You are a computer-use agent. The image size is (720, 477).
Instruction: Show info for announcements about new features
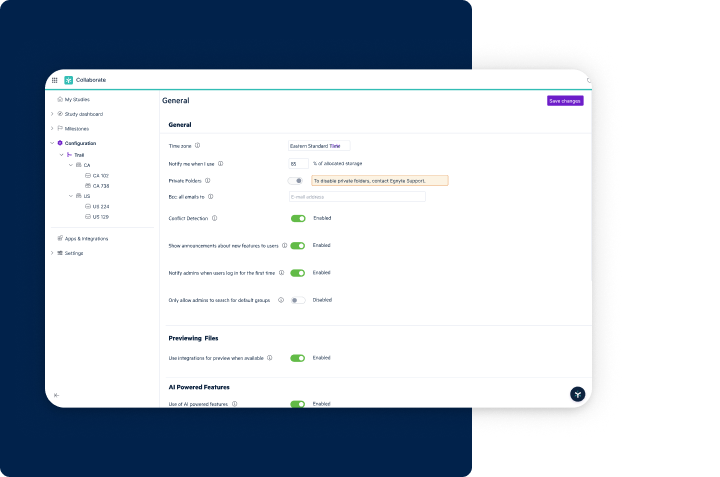coord(285,246)
